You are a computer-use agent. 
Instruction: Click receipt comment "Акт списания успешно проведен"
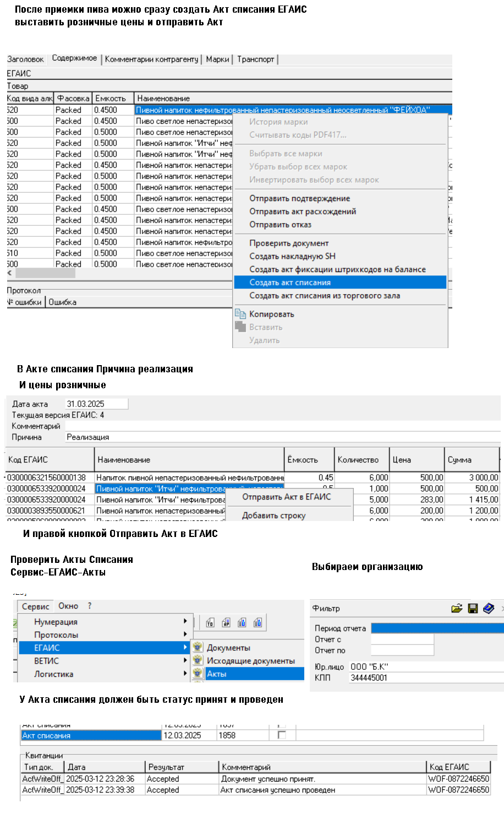click(x=278, y=790)
